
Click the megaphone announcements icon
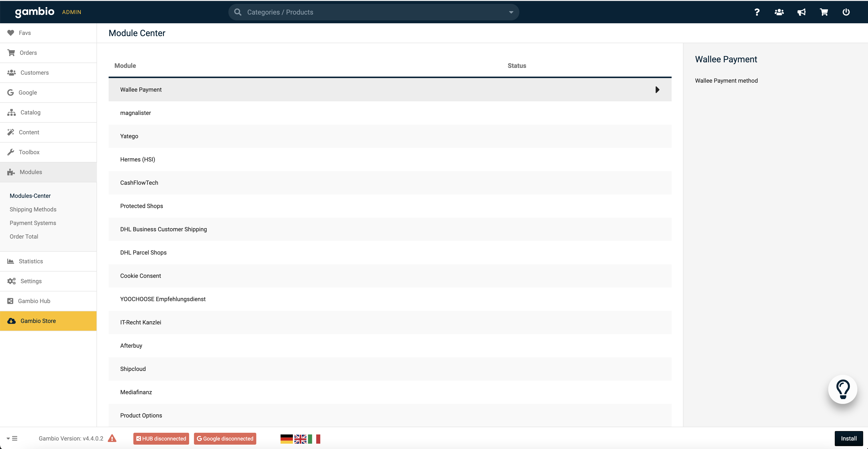[x=801, y=12]
